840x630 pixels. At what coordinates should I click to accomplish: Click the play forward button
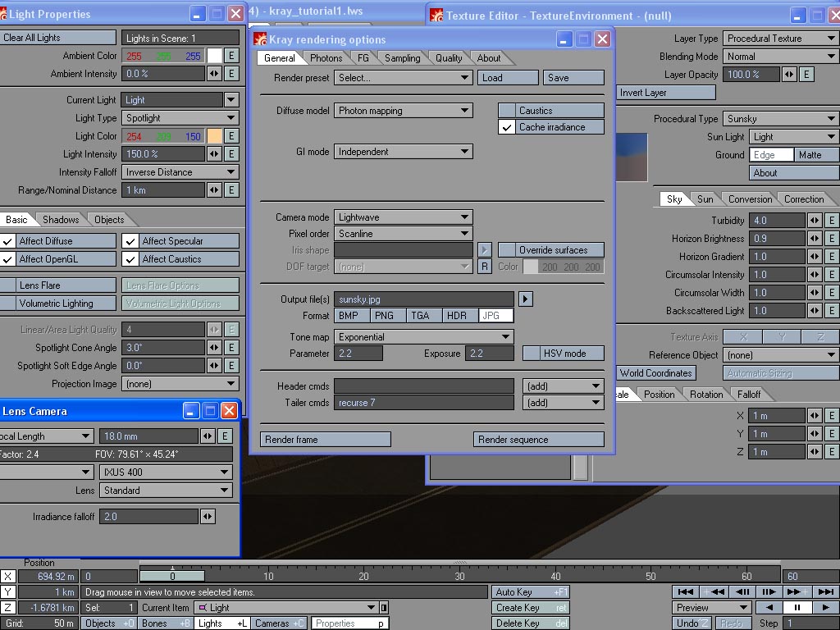click(824, 608)
